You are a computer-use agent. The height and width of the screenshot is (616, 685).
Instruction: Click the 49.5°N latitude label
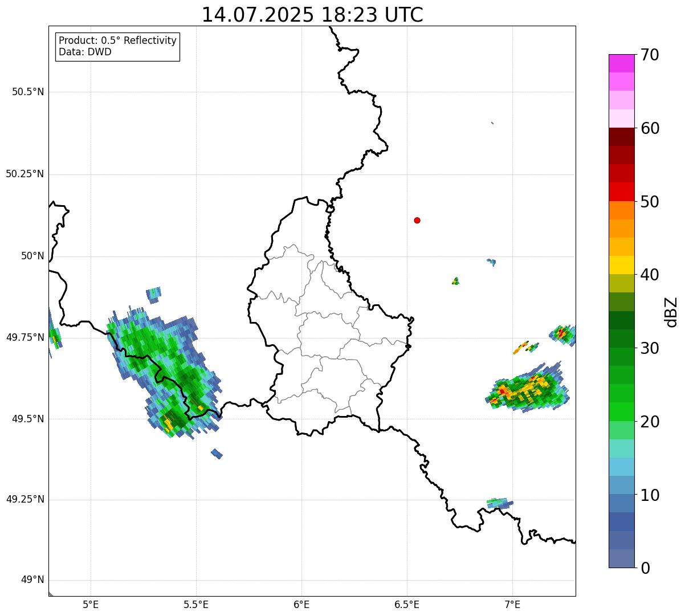[28, 419]
